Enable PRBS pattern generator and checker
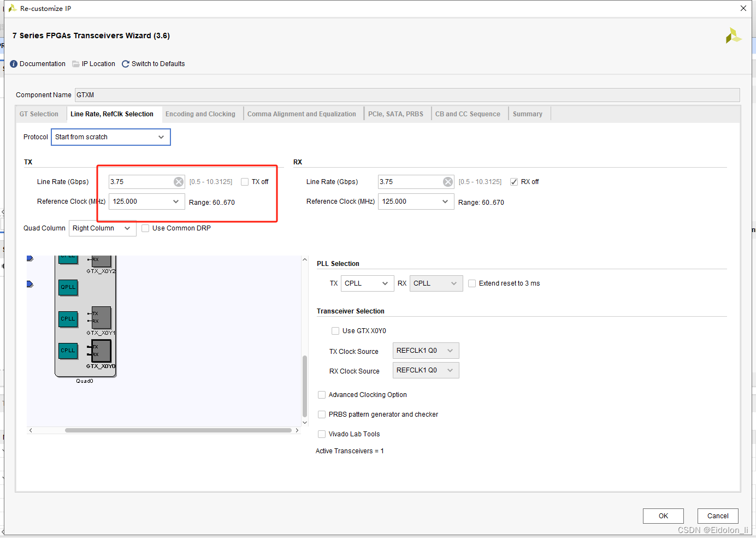This screenshot has width=756, height=539. [322, 414]
